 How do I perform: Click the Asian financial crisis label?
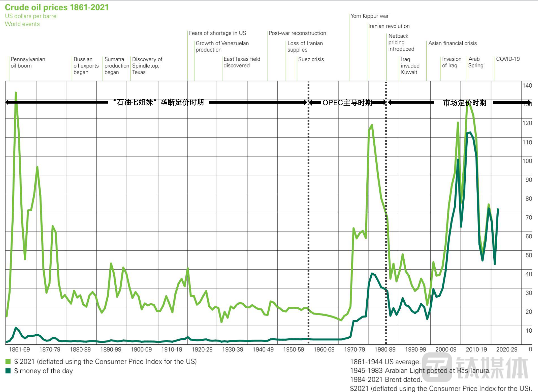point(452,43)
